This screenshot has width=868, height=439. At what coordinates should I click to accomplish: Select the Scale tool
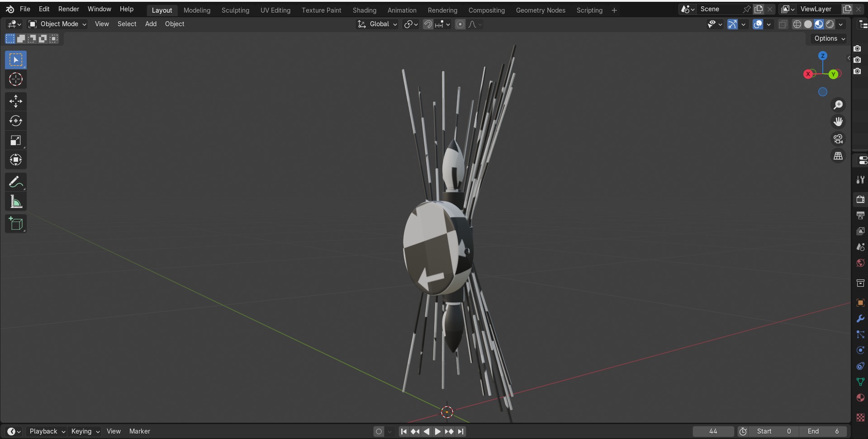(x=16, y=140)
